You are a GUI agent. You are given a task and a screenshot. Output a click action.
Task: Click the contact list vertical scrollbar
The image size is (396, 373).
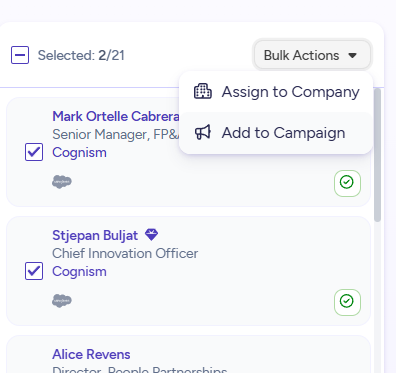tap(377, 155)
